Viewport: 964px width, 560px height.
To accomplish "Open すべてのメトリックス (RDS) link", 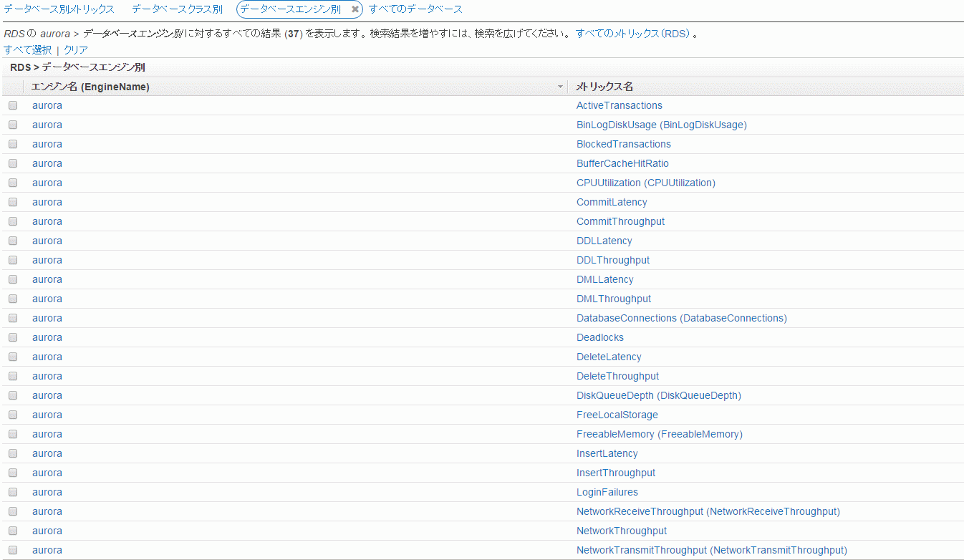I will (x=633, y=34).
